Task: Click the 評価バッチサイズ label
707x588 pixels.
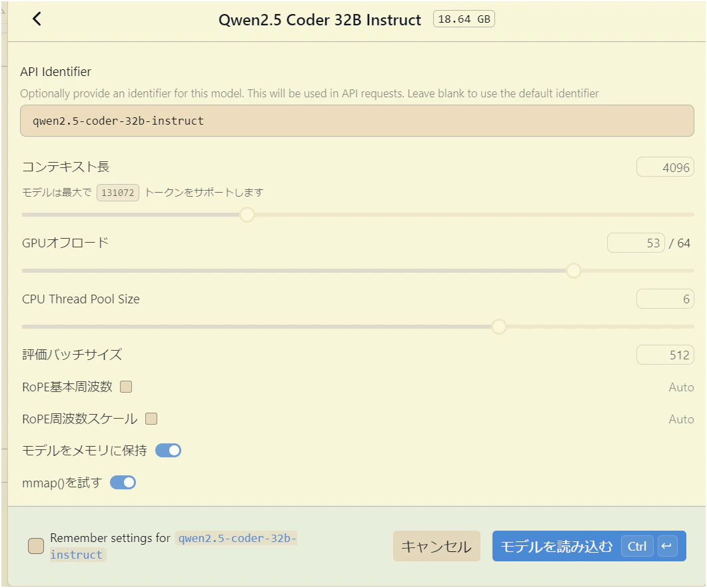Action: (x=72, y=355)
